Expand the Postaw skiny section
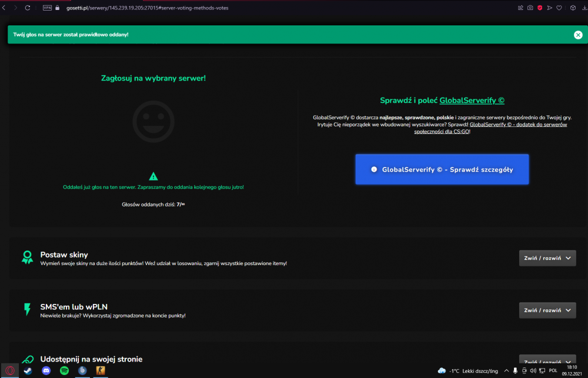Viewport: 588px width, 378px height. coord(547,258)
